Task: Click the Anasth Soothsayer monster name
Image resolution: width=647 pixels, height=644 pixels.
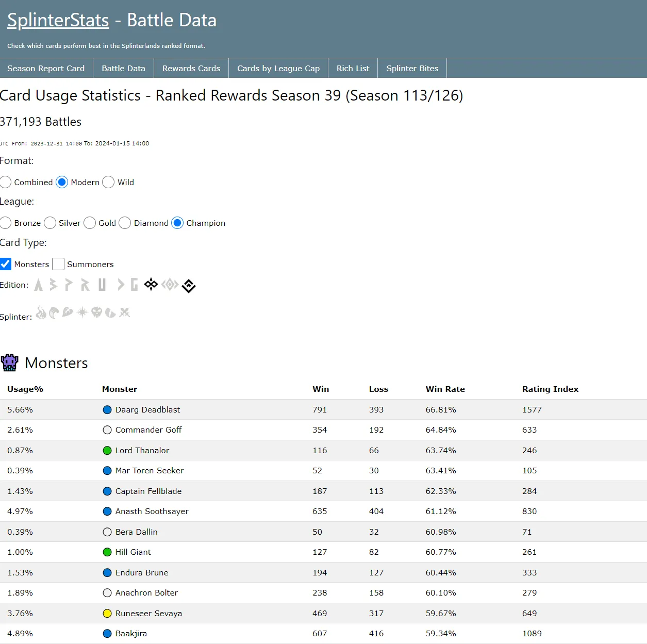Action: [152, 511]
